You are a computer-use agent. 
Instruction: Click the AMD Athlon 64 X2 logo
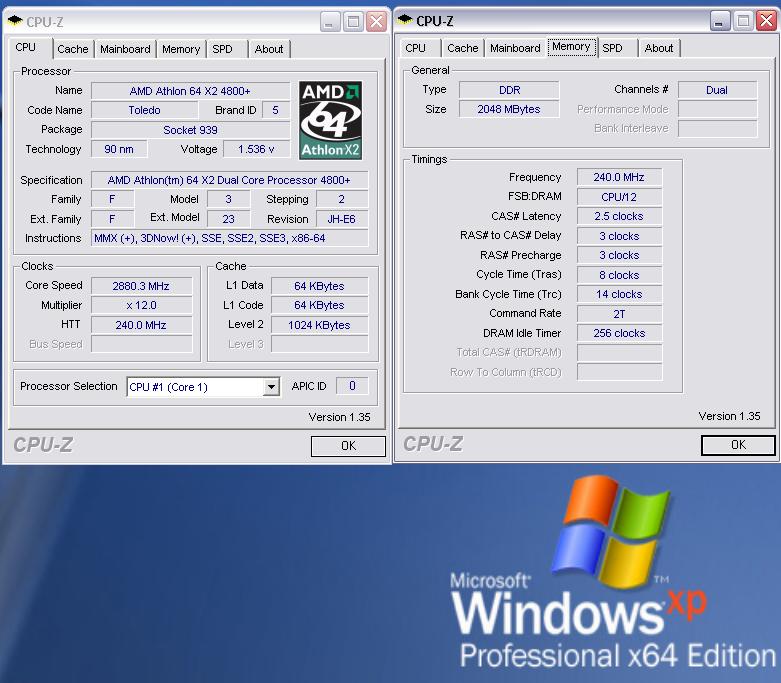pyautogui.click(x=330, y=121)
